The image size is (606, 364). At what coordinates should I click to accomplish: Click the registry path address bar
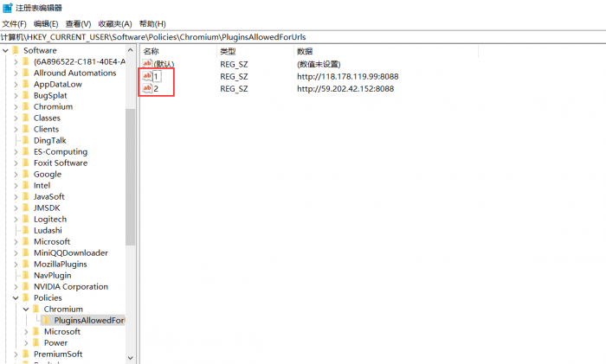click(x=303, y=37)
